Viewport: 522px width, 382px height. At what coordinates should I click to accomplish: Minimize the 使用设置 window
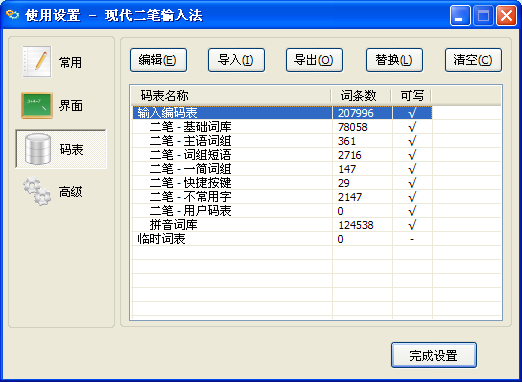pyautogui.click(x=460, y=15)
